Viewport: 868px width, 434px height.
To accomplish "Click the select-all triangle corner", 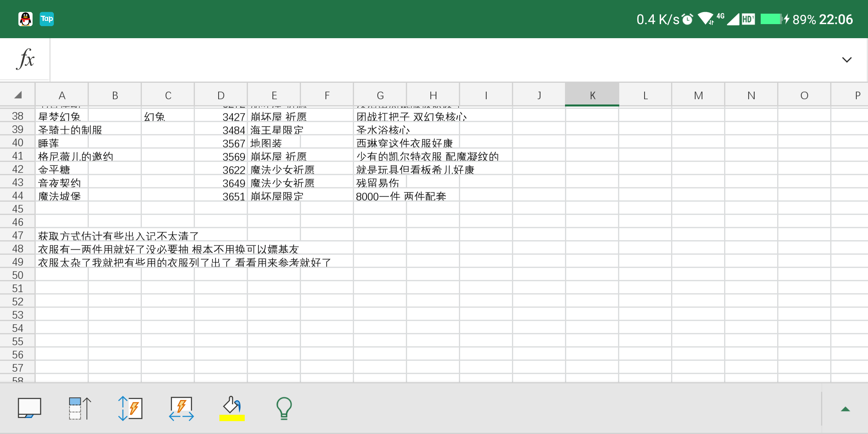I will (x=18, y=95).
